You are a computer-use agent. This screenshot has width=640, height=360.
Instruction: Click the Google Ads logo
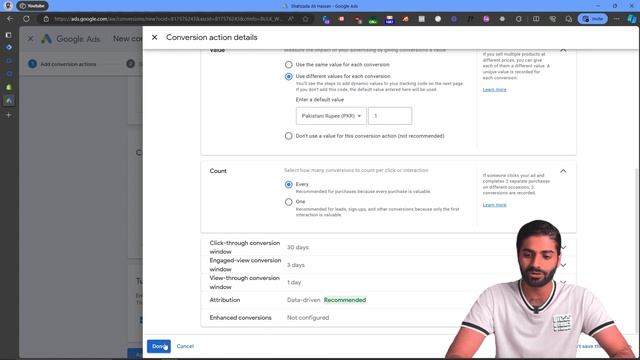[46, 39]
